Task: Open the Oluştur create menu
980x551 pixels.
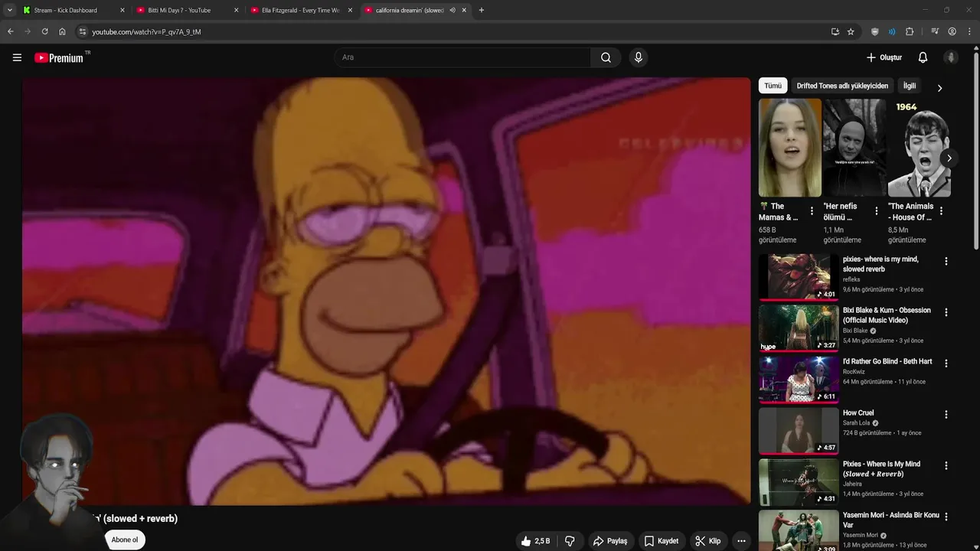Action: pos(884,57)
